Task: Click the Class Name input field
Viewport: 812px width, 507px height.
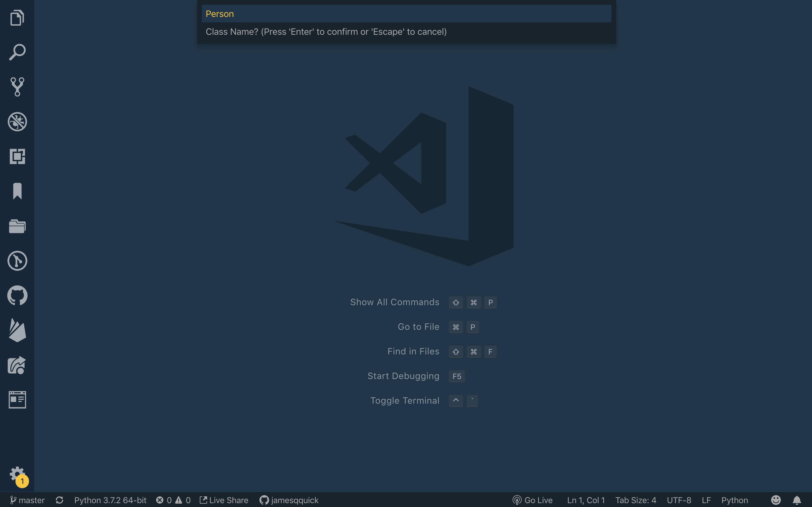Action: coord(406,14)
